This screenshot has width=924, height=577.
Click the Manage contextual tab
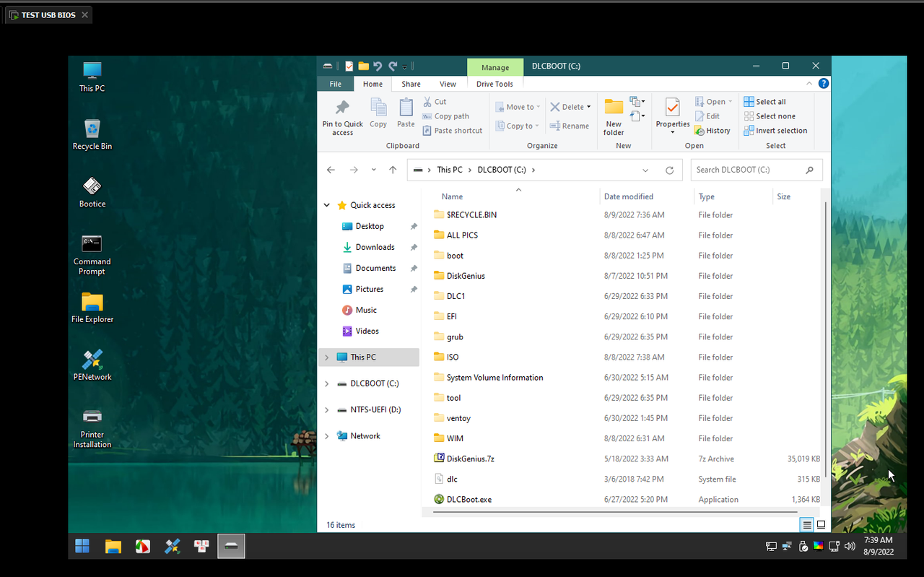495,67
